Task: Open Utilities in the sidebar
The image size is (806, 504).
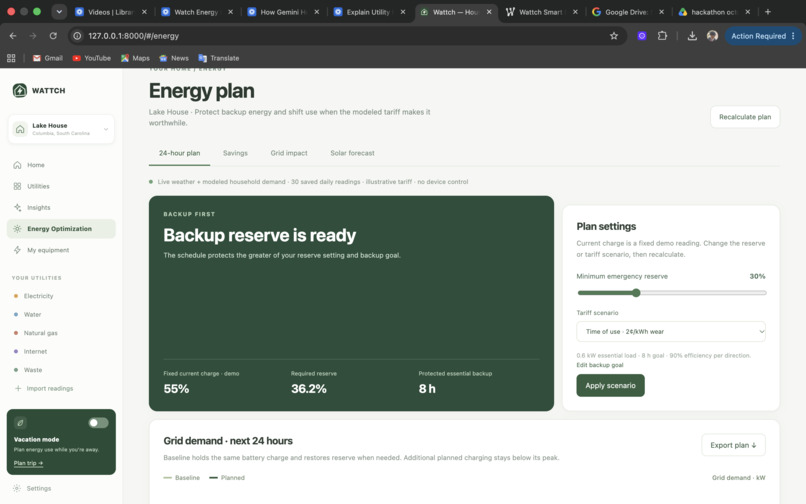Action: (61, 186)
